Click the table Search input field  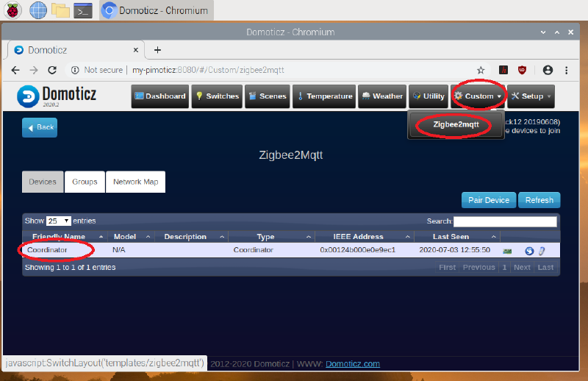tap(505, 221)
